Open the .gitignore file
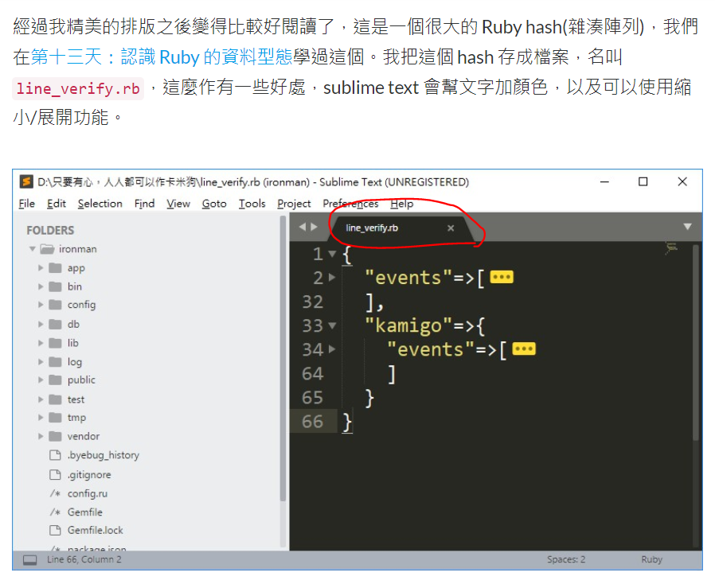Image resolution: width=715 pixels, height=588 pixels. point(89,474)
